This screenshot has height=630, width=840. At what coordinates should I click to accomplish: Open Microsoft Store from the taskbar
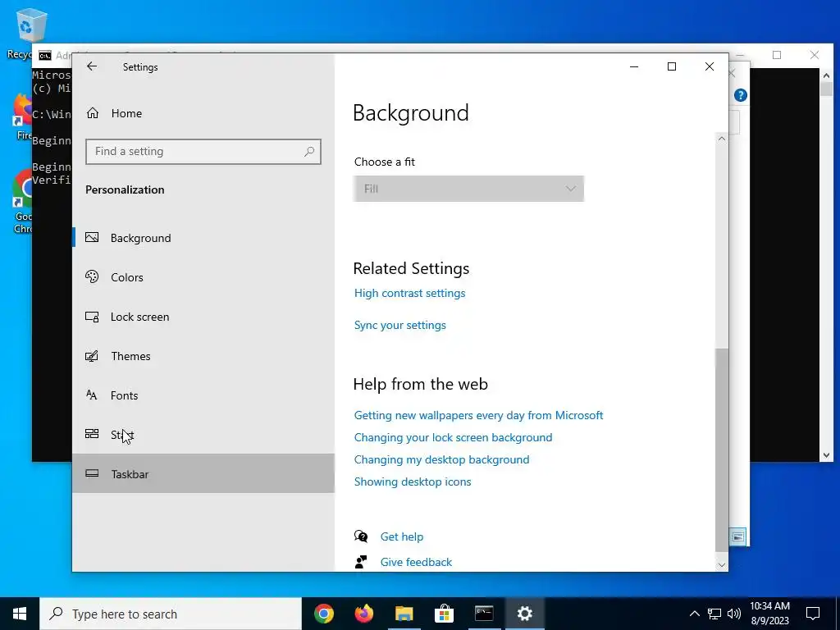tap(444, 614)
